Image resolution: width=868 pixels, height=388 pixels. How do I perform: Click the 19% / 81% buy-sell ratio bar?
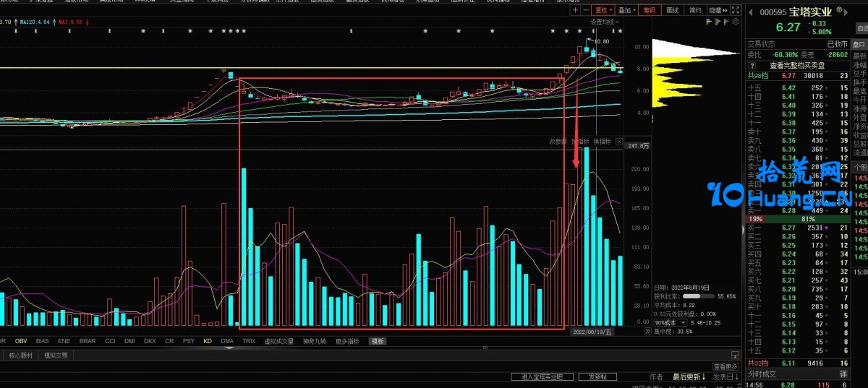tap(798, 218)
